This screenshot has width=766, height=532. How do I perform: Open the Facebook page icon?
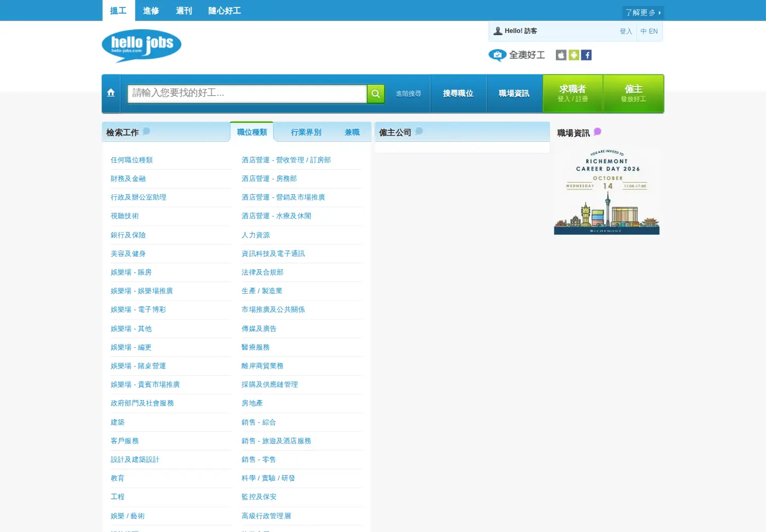pyautogui.click(x=586, y=55)
